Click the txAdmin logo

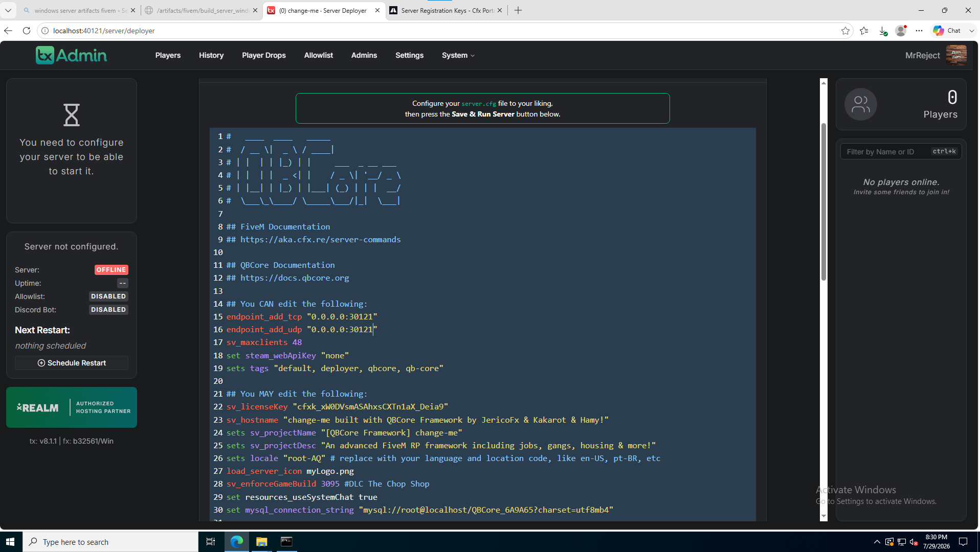[71, 55]
